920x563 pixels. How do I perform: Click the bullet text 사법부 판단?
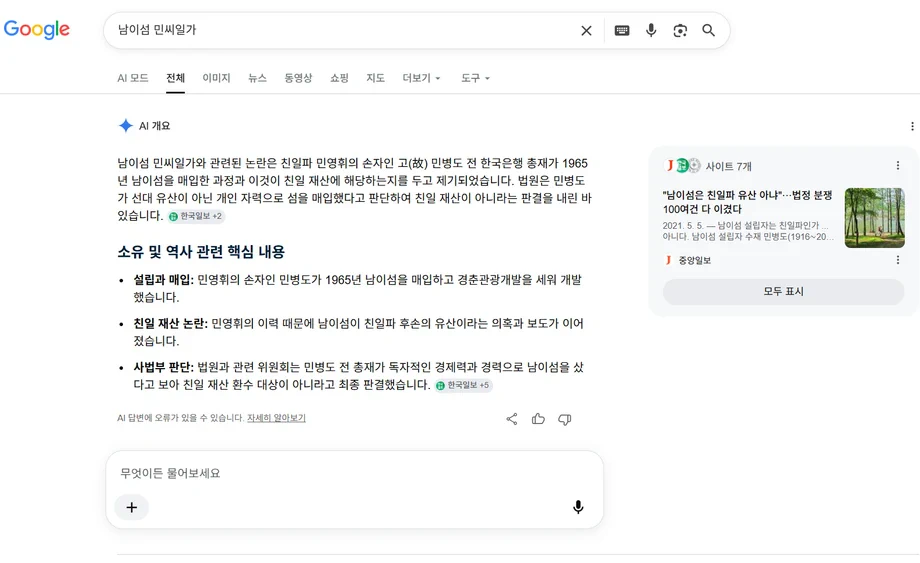(163, 367)
